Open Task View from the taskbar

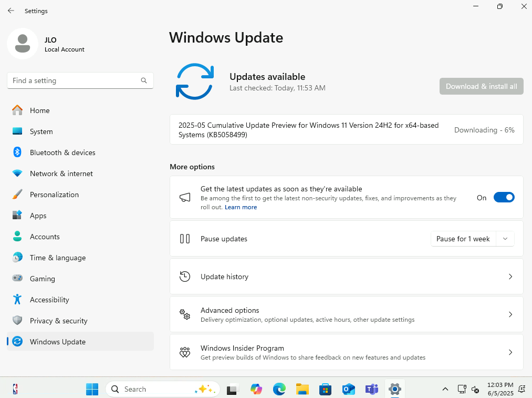pos(233,389)
